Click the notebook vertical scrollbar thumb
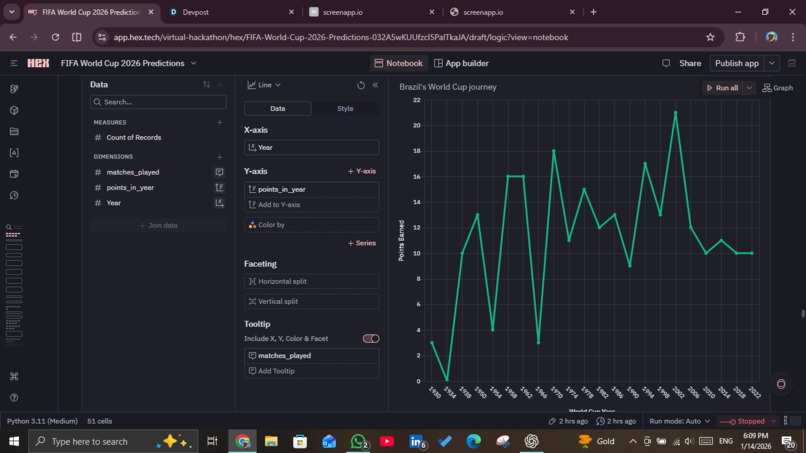The height and width of the screenshot is (453, 806). 803,313
